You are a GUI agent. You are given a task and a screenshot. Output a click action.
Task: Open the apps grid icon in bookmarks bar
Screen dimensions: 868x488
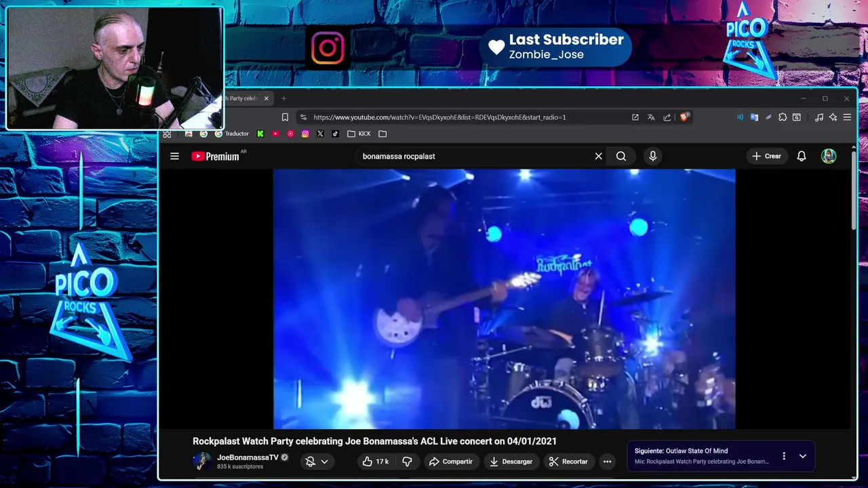click(x=167, y=134)
